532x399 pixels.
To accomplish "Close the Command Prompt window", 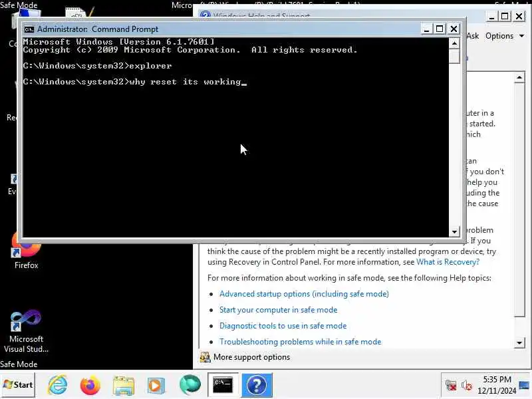I will [454, 29].
